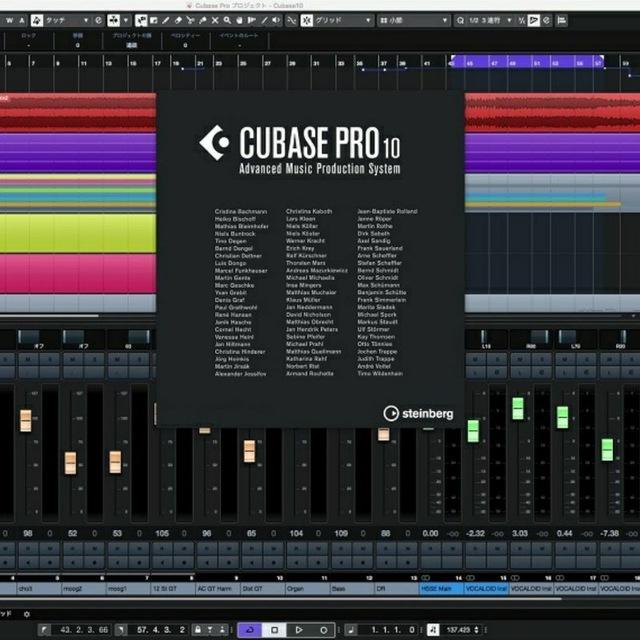Screen dimensions: 640x640
Task: Toggle the tempo track icon
Action: point(433,630)
